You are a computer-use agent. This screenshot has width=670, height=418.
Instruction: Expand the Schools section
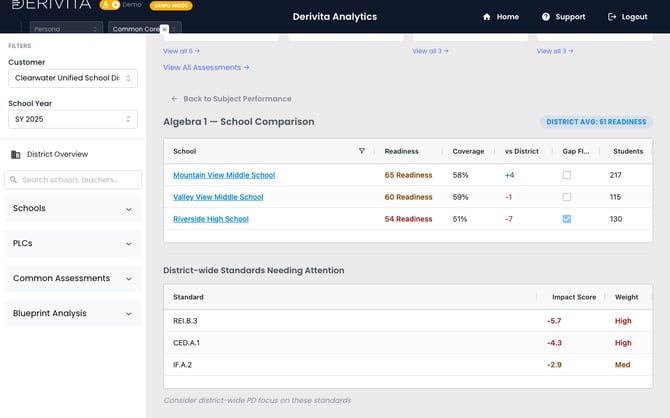tap(73, 209)
